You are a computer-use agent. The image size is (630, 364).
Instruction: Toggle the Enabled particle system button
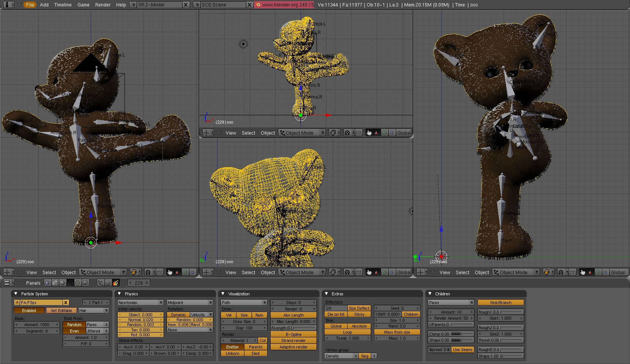pos(29,311)
